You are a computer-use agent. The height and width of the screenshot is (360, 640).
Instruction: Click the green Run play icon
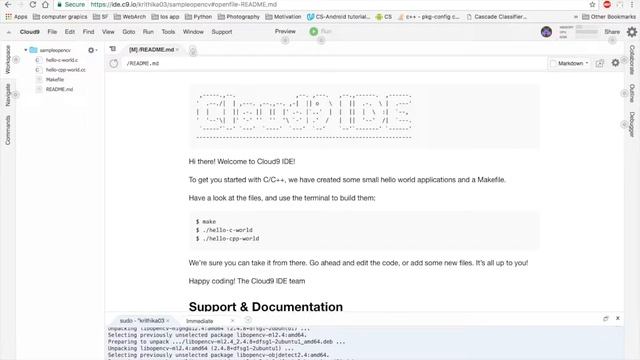pos(313,31)
